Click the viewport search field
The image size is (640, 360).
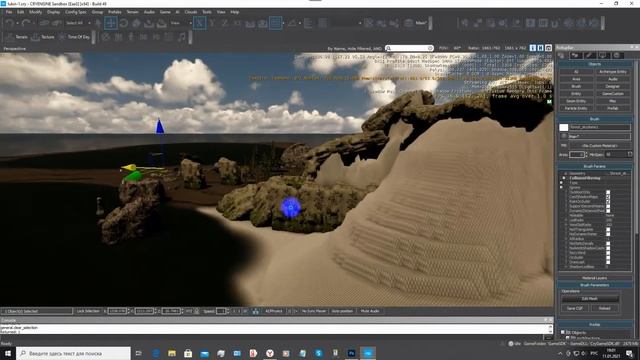409,48
